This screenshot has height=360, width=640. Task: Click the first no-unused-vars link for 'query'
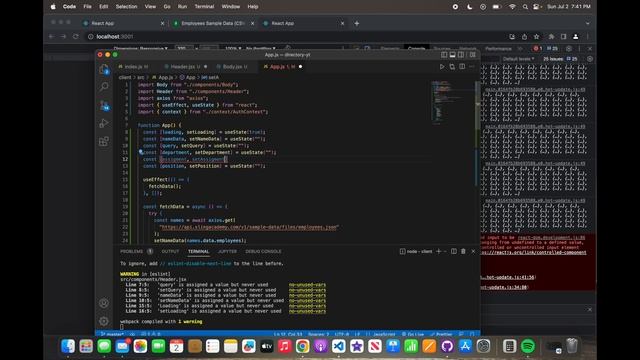[307, 285]
